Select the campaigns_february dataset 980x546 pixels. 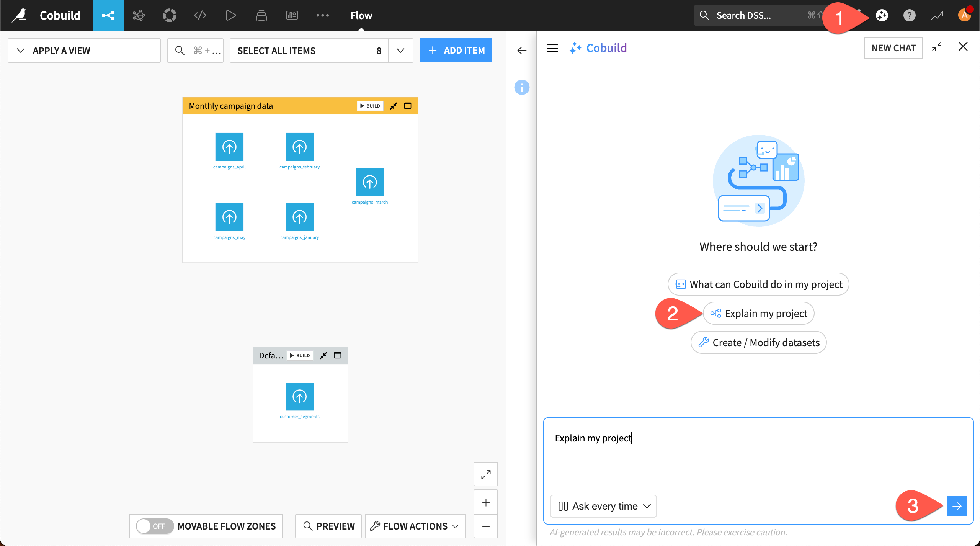tap(299, 147)
